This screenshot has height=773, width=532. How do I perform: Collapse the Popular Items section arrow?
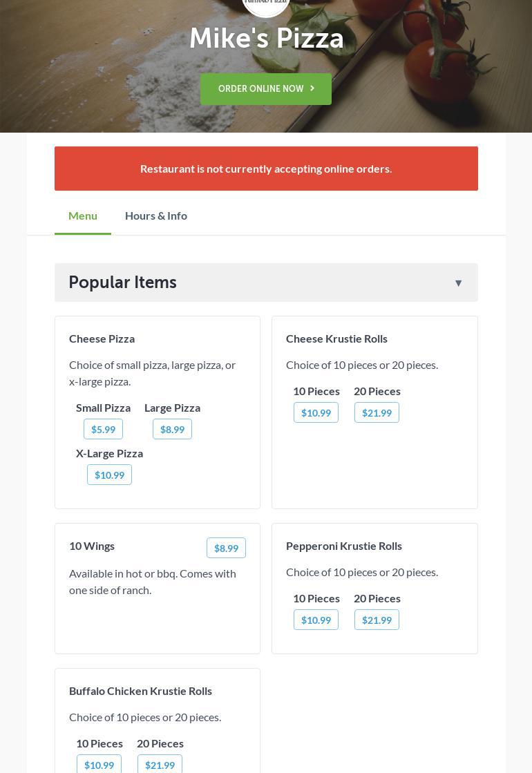pos(458,283)
